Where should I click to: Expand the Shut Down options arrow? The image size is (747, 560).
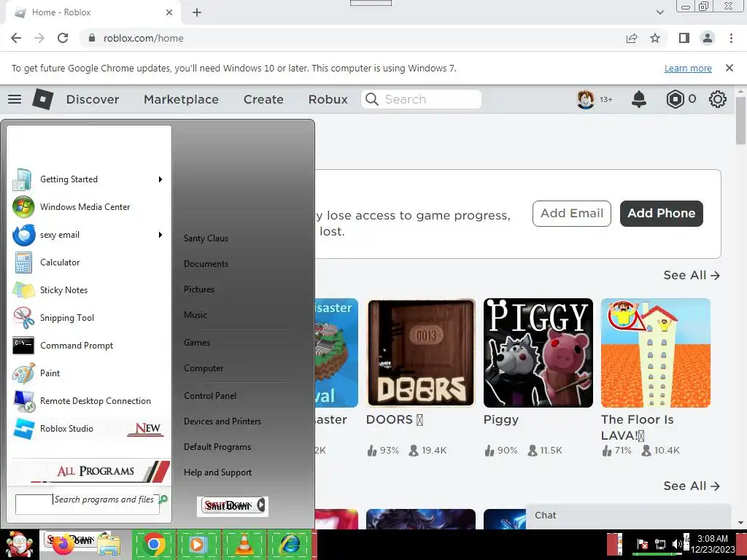point(261,505)
